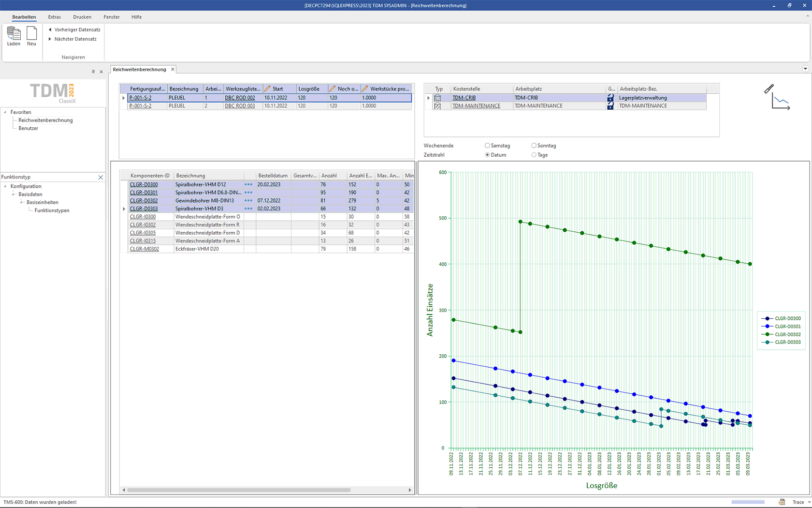Click right scroll arrow of component table
The height and width of the screenshot is (508, 812).
click(x=410, y=490)
